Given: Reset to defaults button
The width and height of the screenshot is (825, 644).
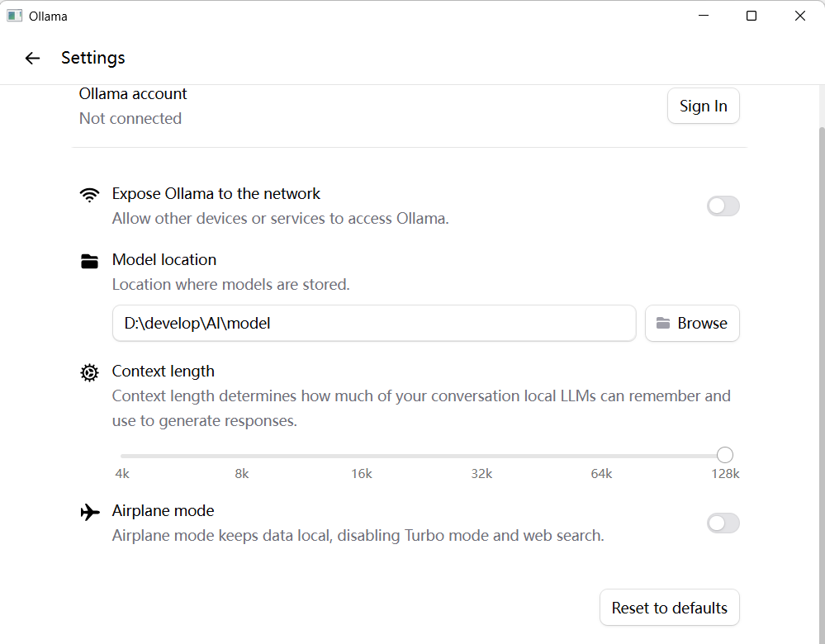Looking at the screenshot, I should (x=669, y=608).
